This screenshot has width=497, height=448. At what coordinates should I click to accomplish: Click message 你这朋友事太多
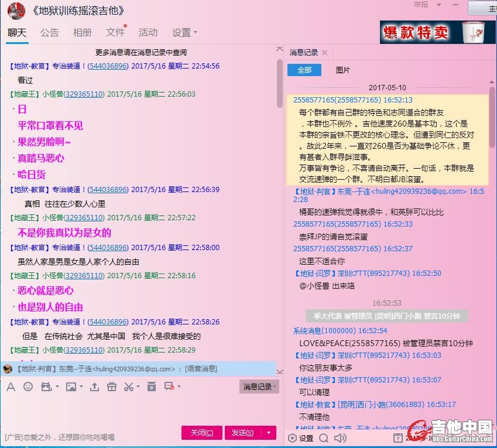pos(325,368)
